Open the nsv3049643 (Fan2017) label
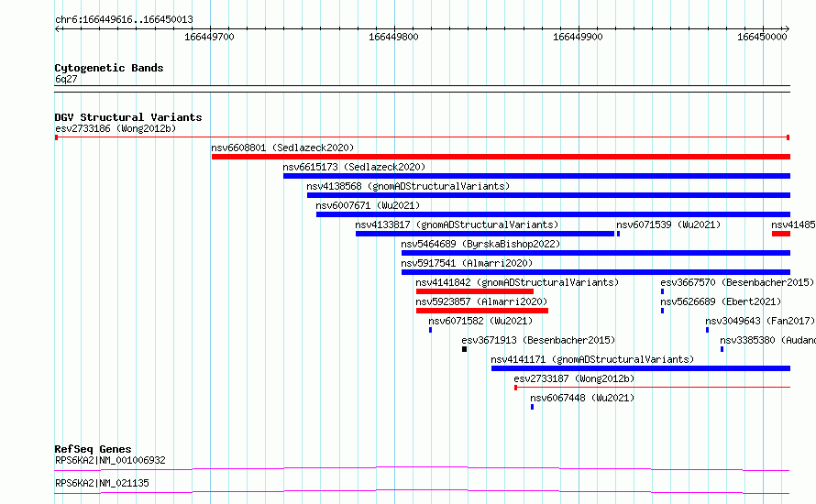This screenshot has height=504, width=816. point(760,321)
